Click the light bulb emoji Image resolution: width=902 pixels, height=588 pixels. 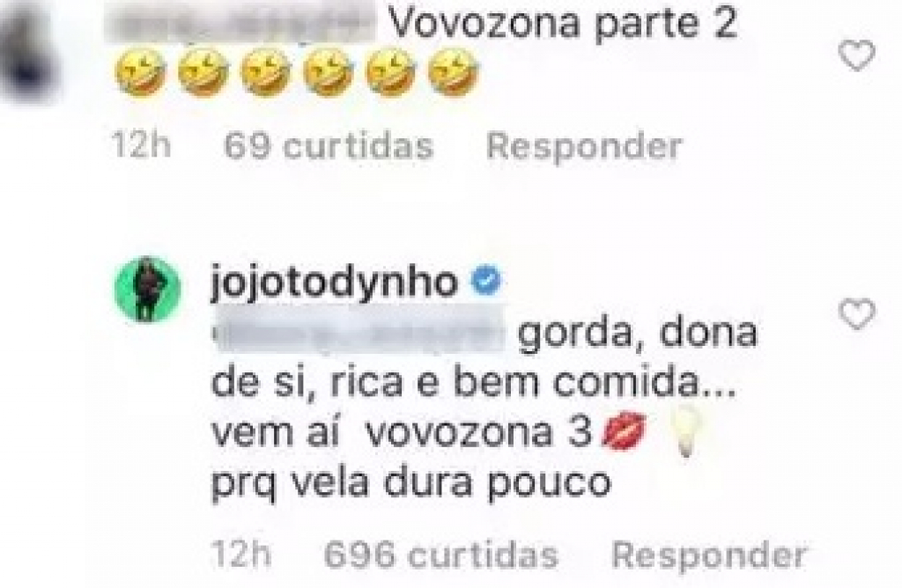coord(684,435)
